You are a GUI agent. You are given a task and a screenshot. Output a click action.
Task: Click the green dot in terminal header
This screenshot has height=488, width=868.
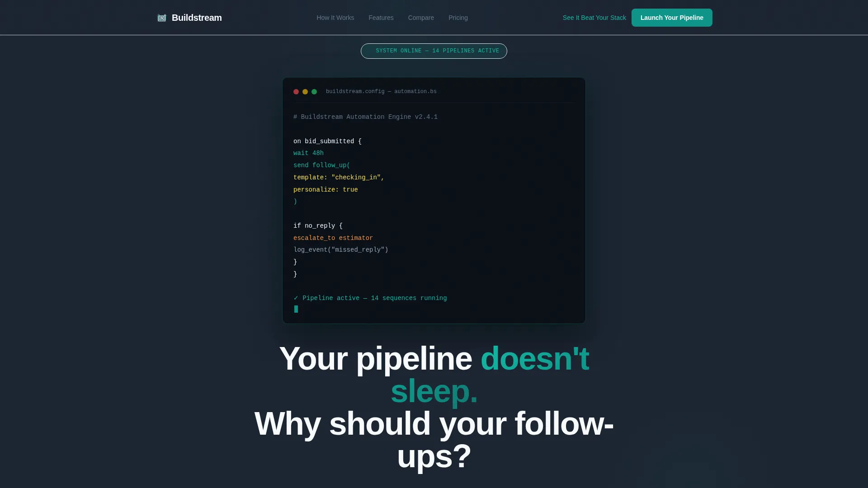click(314, 92)
